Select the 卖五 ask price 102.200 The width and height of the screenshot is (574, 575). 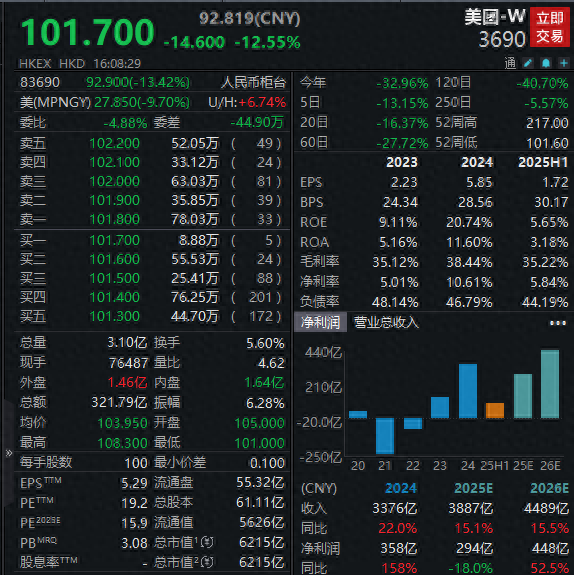coord(114,143)
